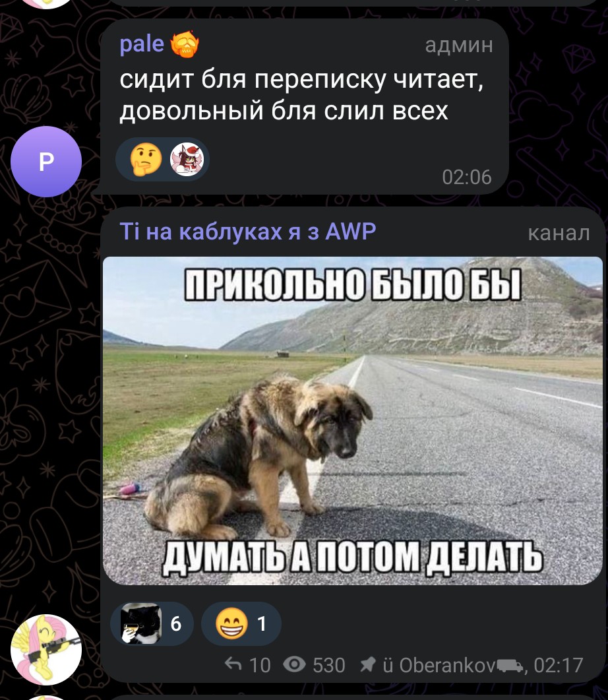608x700 pixels.
Task: Toggle the cat reaction with 6 count
Action: tap(152, 623)
